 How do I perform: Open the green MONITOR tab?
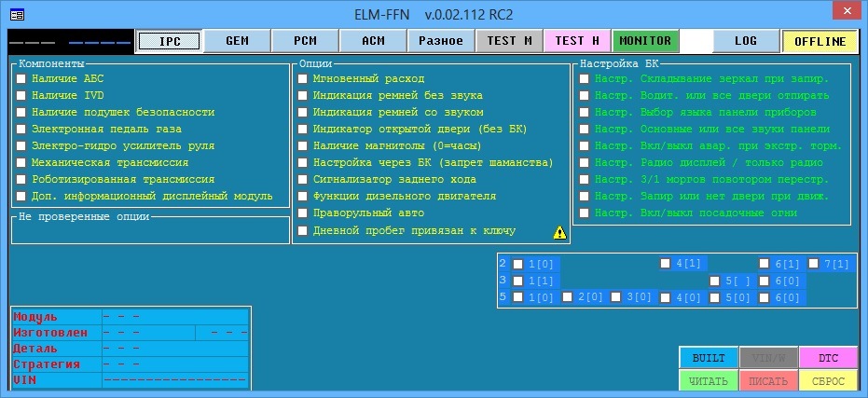pyautogui.click(x=645, y=41)
